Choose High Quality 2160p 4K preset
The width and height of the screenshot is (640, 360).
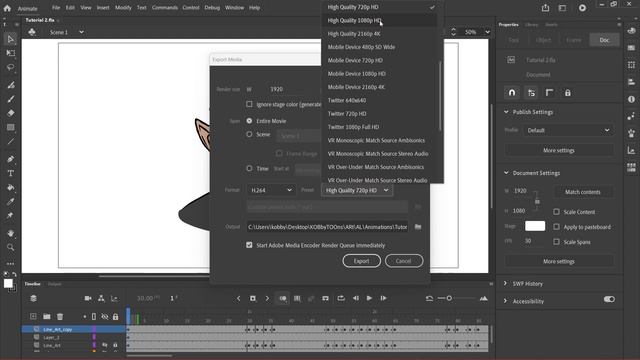pyautogui.click(x=379, y=33)
